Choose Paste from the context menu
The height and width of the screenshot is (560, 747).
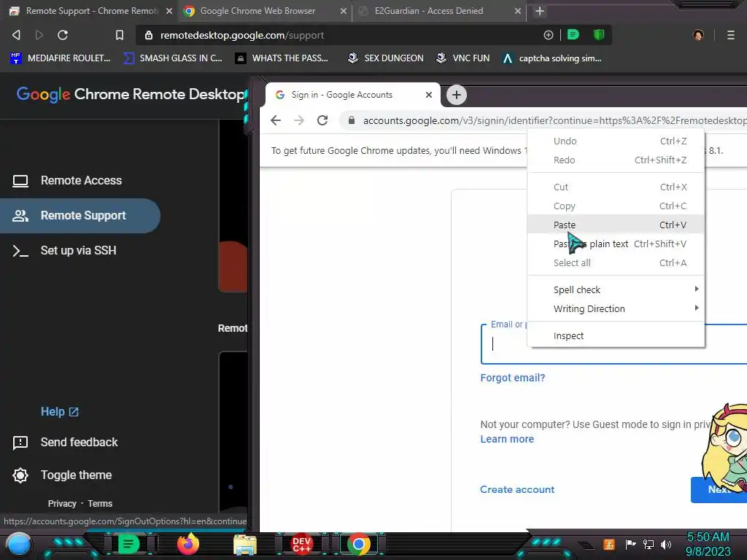pos(616,225)
